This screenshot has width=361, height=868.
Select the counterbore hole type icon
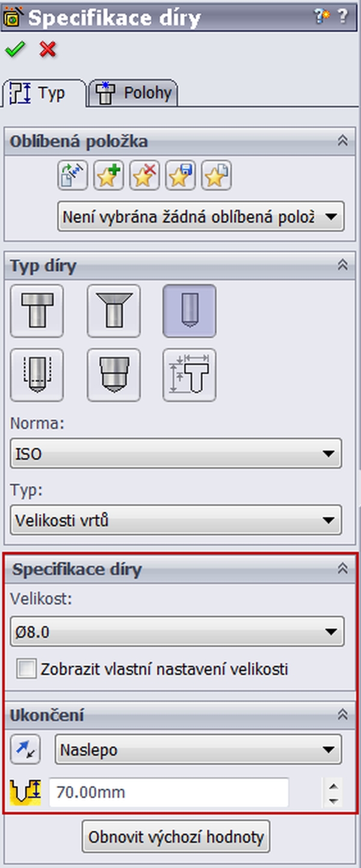pyautogui.click(x=37, y=310)
